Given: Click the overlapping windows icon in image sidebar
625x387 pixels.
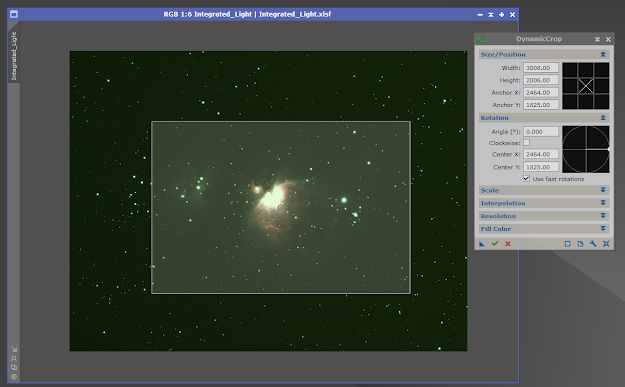Looking at the screenshot, I should tap(14, 367).
